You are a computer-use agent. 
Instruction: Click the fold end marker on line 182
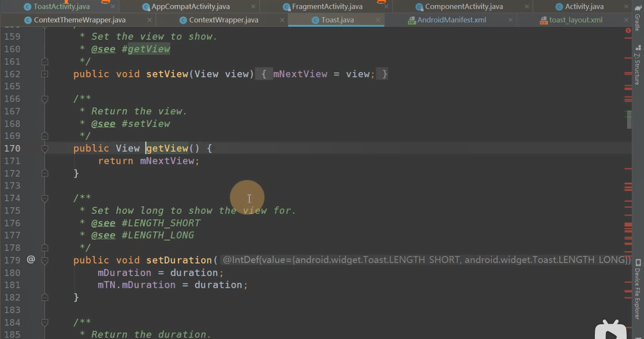pos(45,297)
